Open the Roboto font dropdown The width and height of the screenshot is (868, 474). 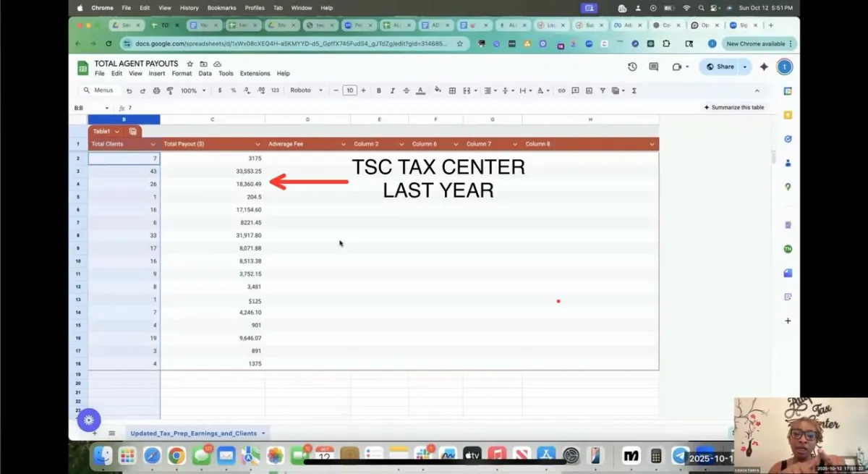(x=307, y=91)
